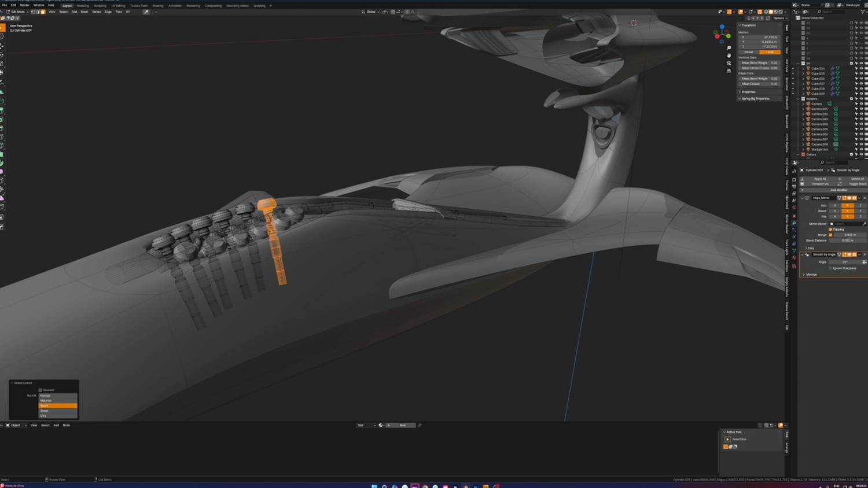The width and height of the screenshot is (868, 488).
Task: Open the Object properties tab icon
Action: tap(794, 215)
